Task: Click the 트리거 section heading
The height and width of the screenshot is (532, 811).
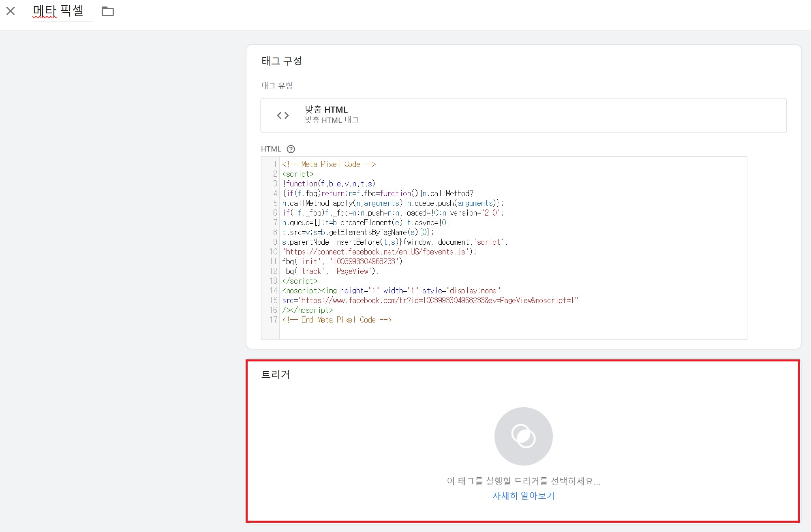Action: 276,374
